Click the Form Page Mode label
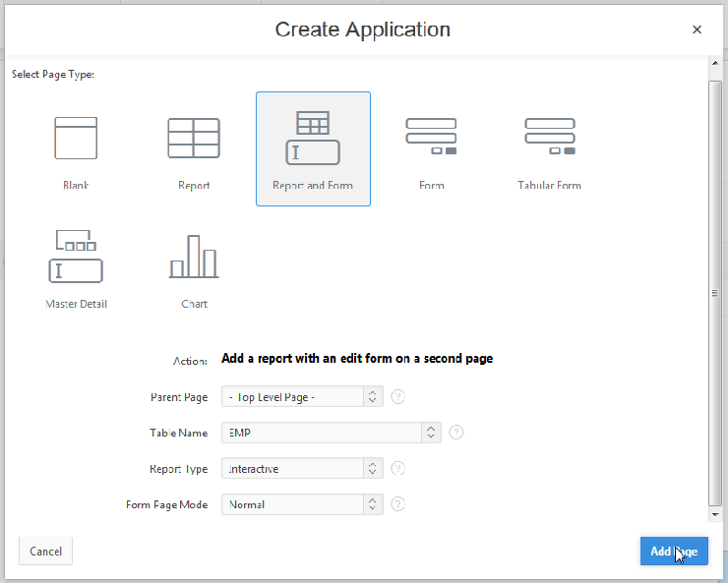 point(166,504)
